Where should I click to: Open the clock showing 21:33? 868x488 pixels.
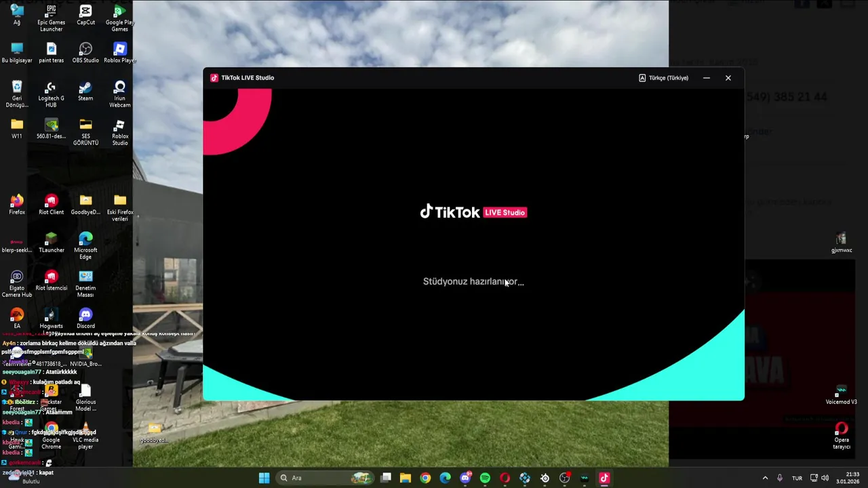click(x=848, y=478)
